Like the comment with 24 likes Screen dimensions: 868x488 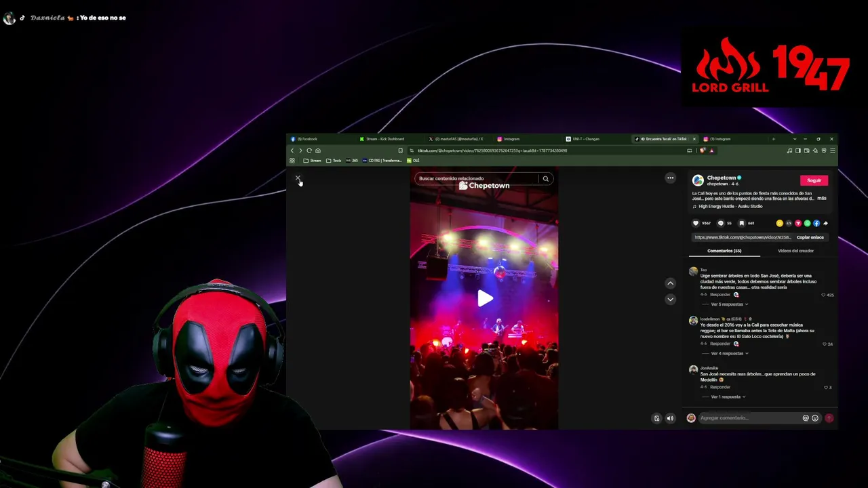(825, 344)
